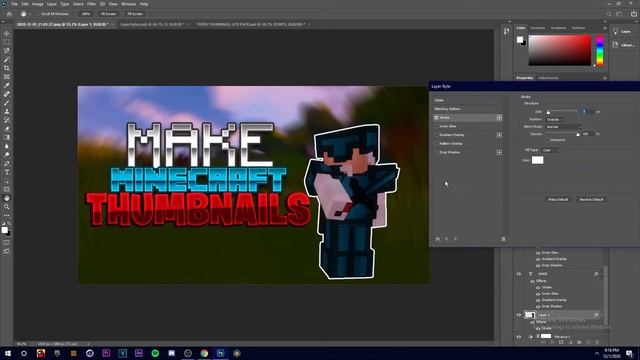Click the Photoshop icon in taskbar

click(220, 353)
